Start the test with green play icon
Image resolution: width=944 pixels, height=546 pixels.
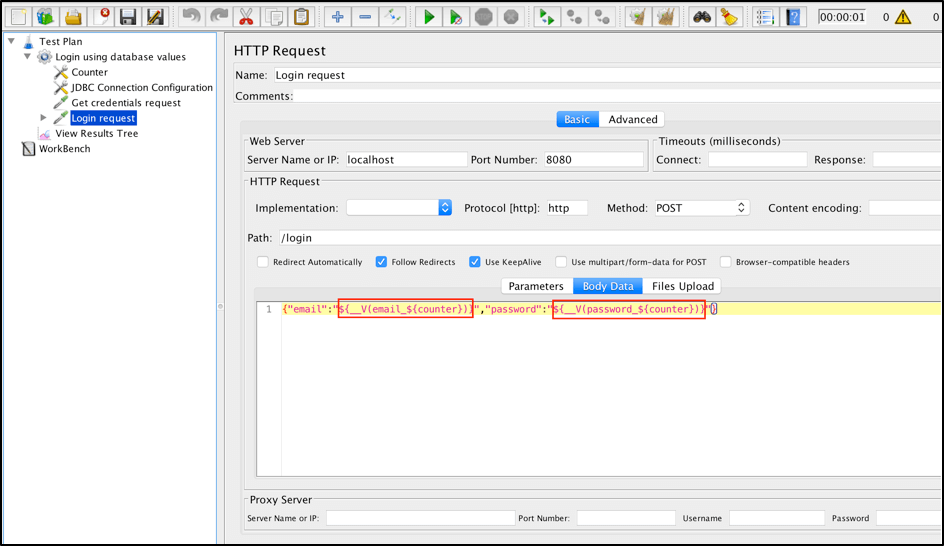[x=429, y=16]
